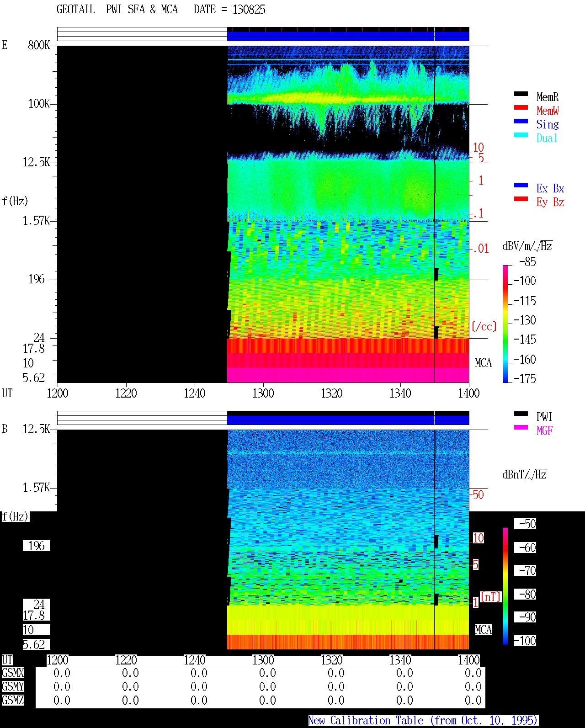This screenshot has height=728, width=585.
Task: Click the New Calibration Table link text
Action: tap(423, 720)
